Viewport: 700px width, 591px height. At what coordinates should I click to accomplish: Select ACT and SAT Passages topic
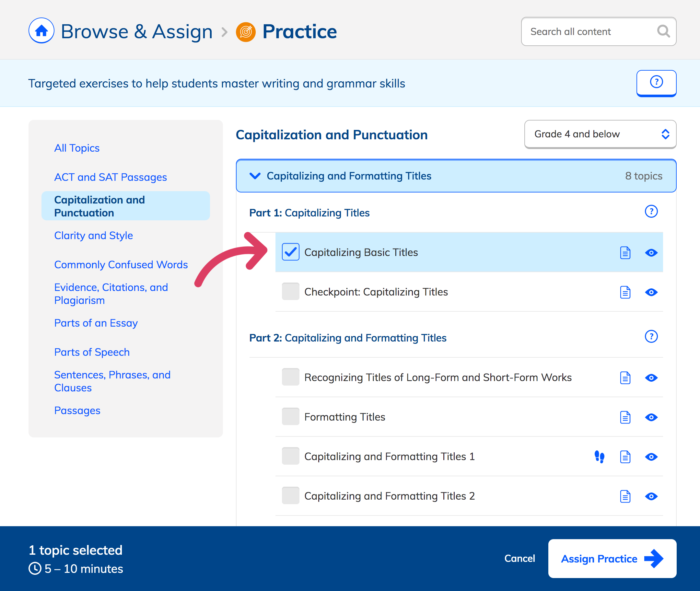(111, 177)
